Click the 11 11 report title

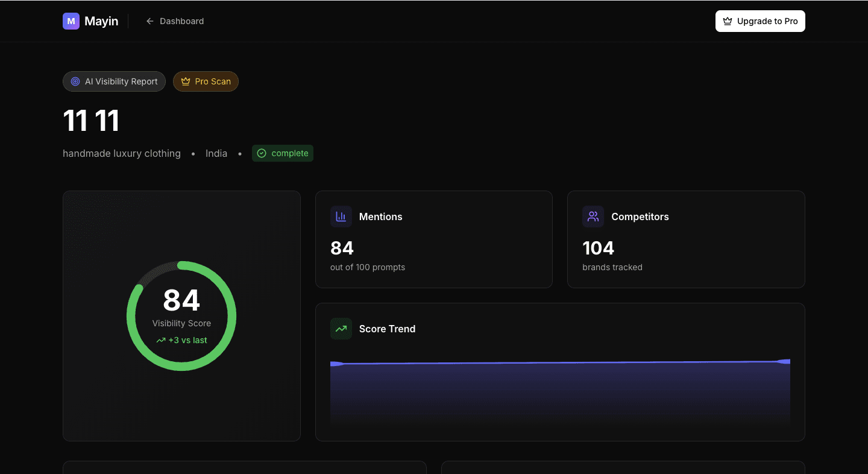click(x=90, y=120)
